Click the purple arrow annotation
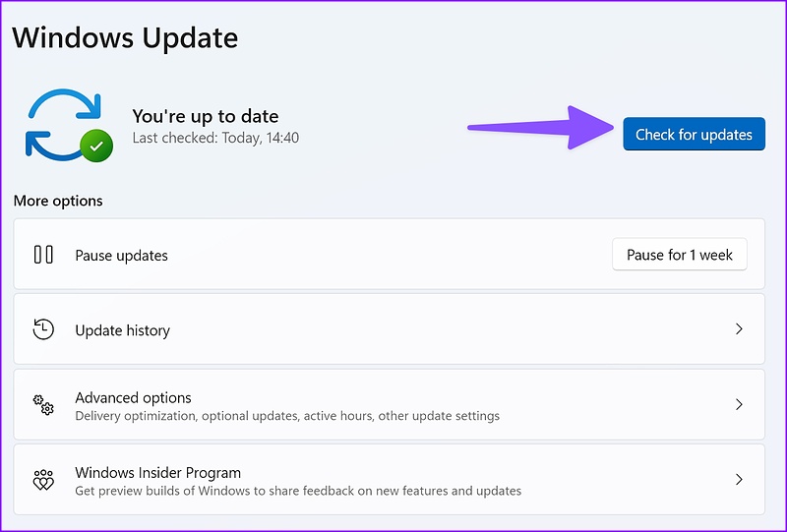The height and width of the screenshot is (532, 787). 541,128
